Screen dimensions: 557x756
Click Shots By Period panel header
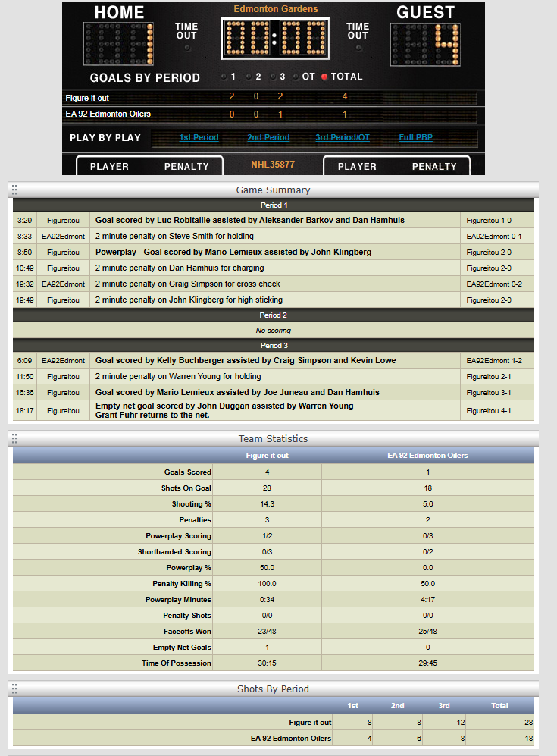274,689
